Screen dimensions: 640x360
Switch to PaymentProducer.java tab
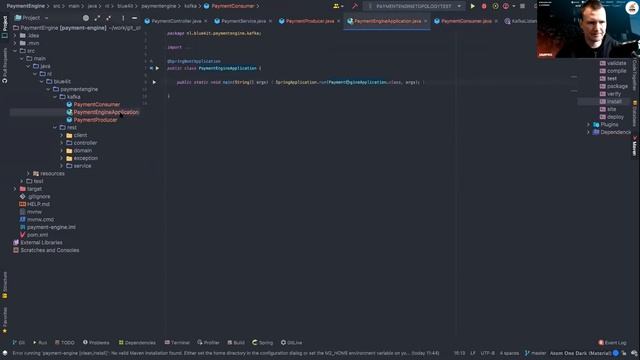[309, 21]
